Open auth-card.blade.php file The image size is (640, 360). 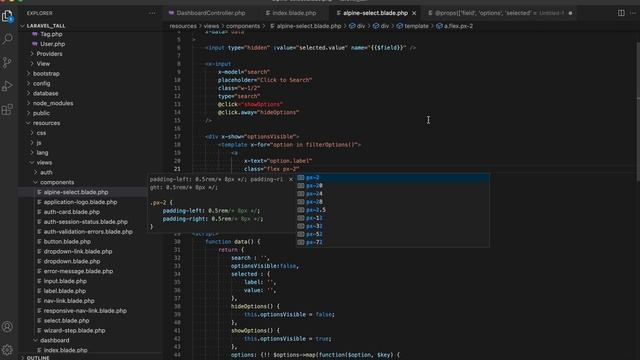[71, 212]
